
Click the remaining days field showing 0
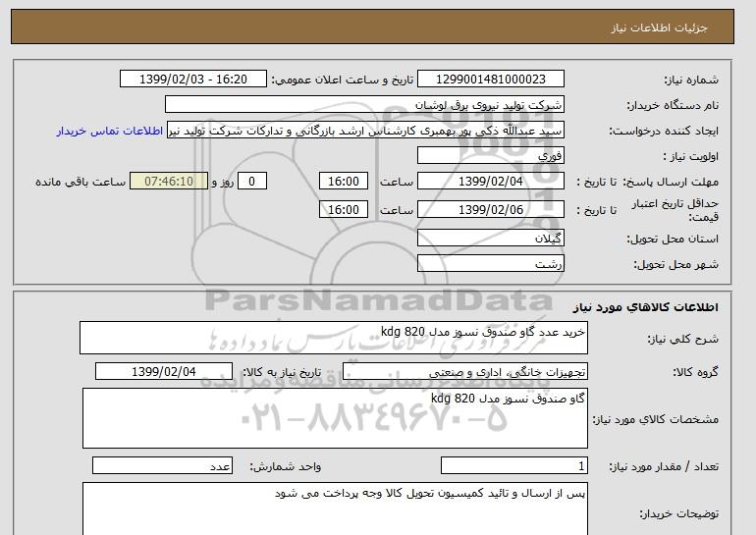(251, 182)
